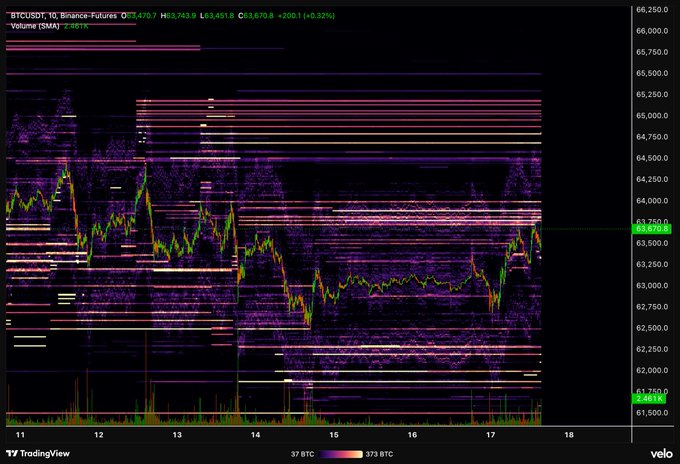The height and width of the screenshot is (464, 680).
Task: Click the 373 BTC legend label
Action: [379, 454]
